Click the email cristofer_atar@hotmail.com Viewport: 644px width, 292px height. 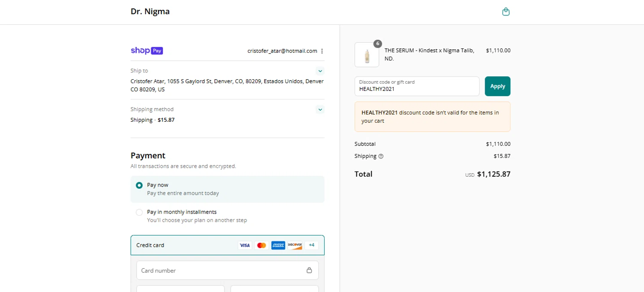[283, 51]
